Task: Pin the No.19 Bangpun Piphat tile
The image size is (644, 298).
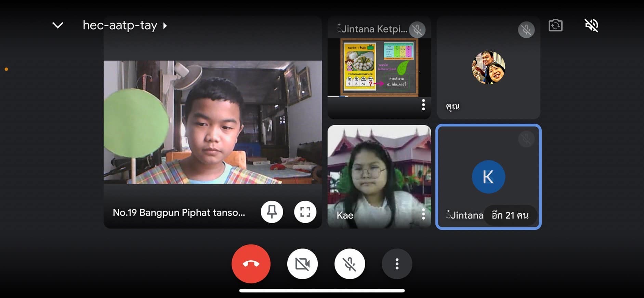Action: (x=272, y=212)
